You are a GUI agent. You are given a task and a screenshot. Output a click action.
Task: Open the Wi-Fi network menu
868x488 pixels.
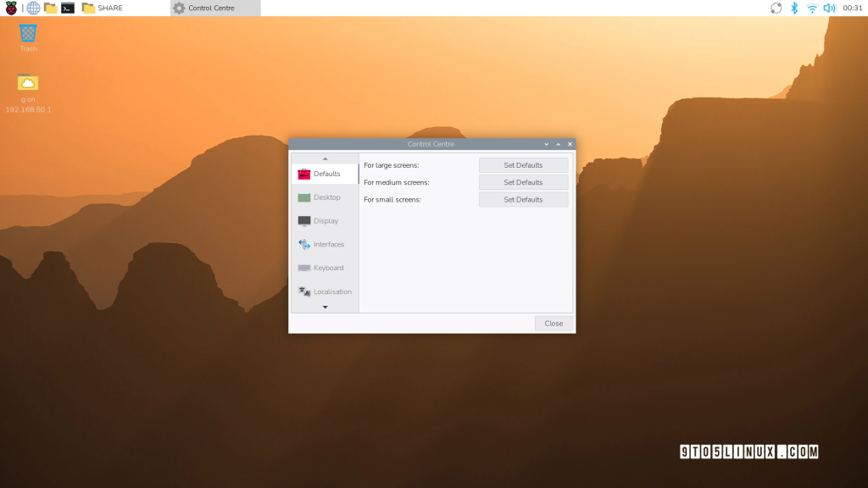point(812,8)
